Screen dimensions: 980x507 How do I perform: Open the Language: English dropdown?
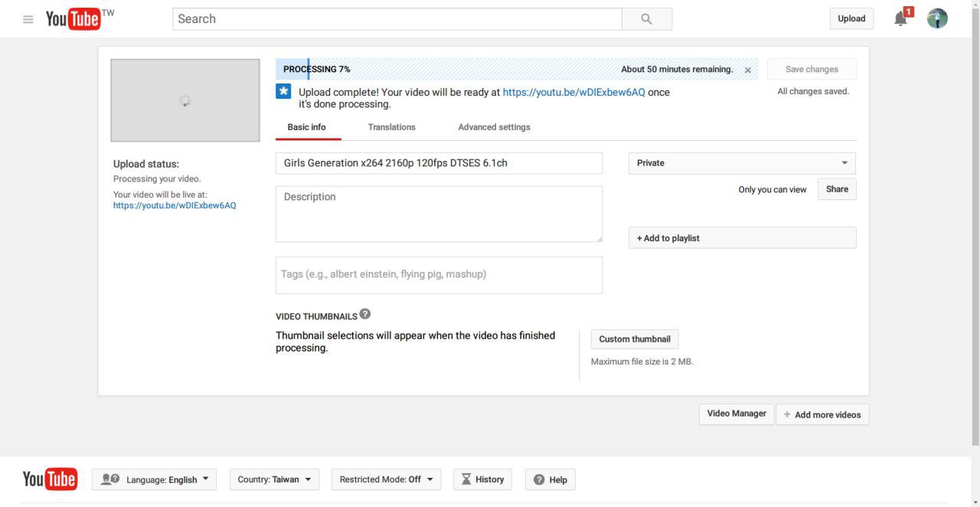[155, 479]
